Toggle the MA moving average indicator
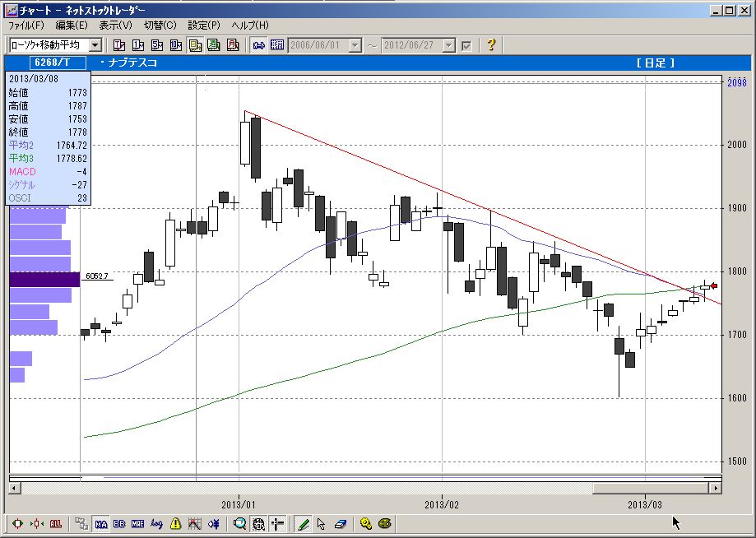This screenshot has width=756, height=538. point(100,523)
